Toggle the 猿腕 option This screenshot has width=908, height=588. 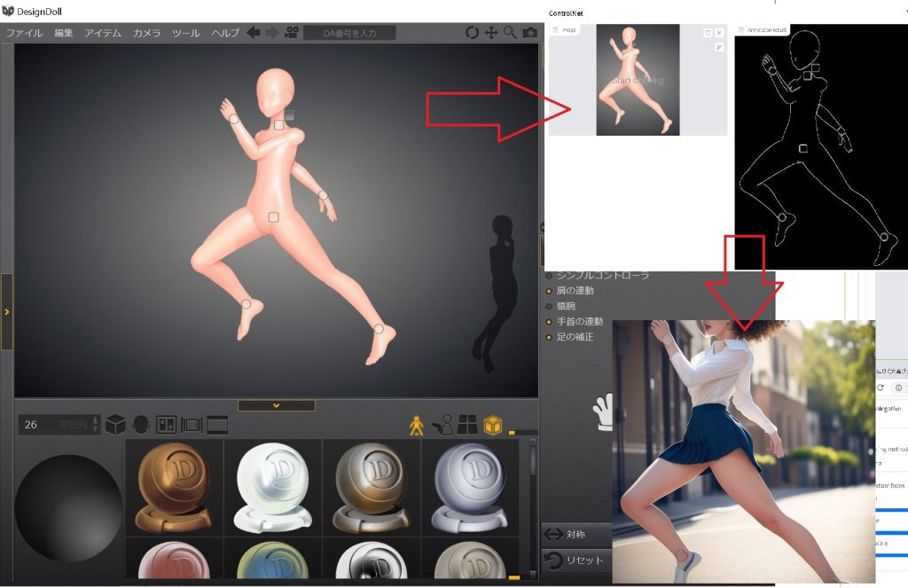(x=560, y=306)
